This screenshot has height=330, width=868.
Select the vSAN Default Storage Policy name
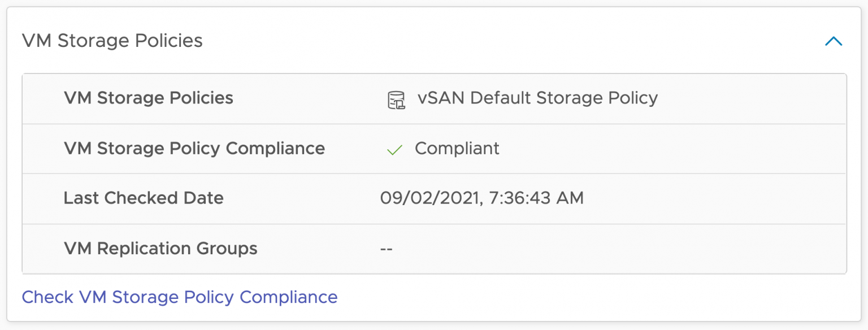pos(537,98)
